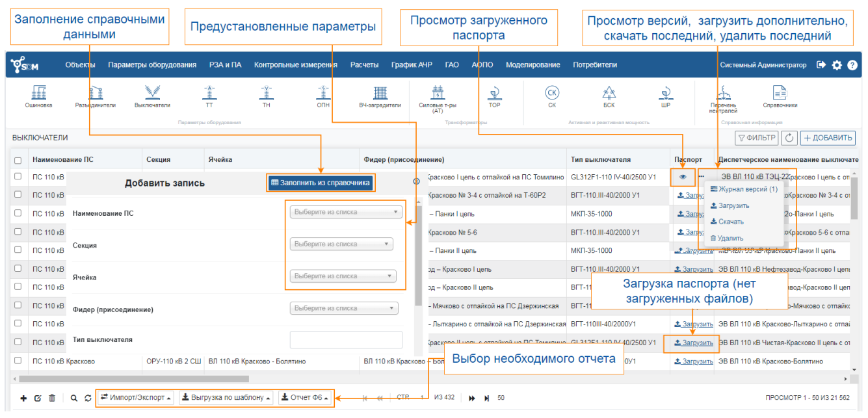This screenshot has height=418, width=868.
Task: Click the settings gear in the header
Action: (837, 64)
